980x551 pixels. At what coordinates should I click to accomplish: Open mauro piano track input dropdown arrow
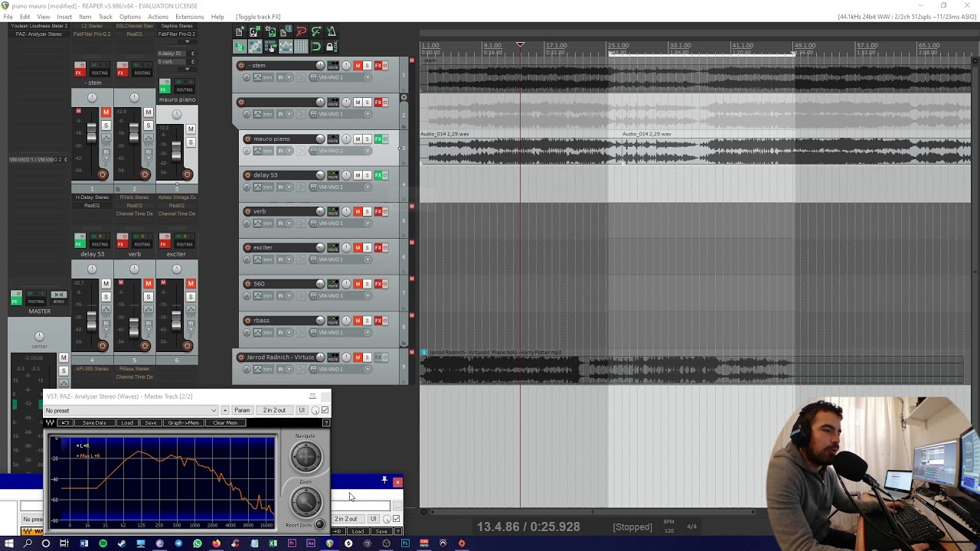tap(289, 151)
